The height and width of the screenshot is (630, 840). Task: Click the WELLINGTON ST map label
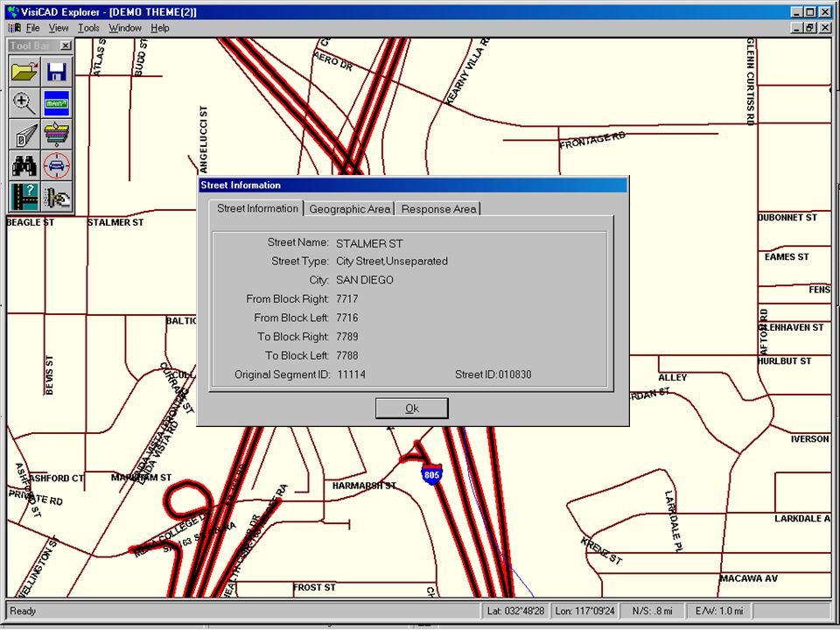click(x=37, y=567)
